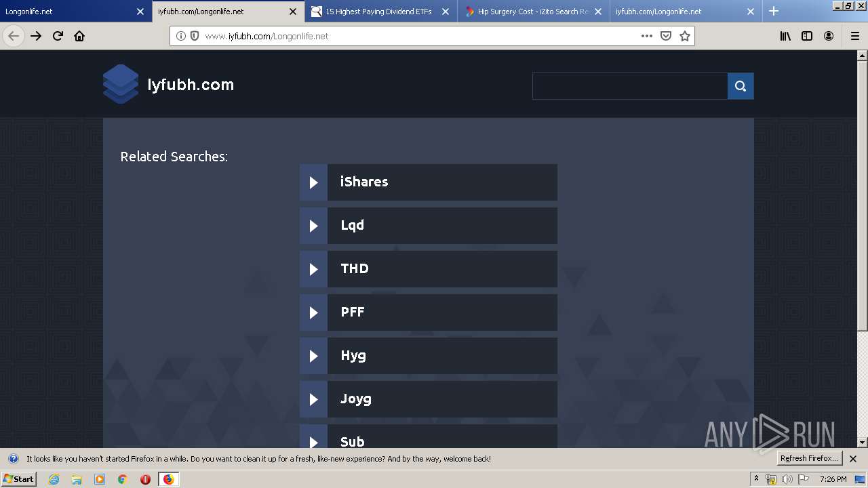Open the Joyg related search
This screenshot has height=488, width=868.
(429, 399)
